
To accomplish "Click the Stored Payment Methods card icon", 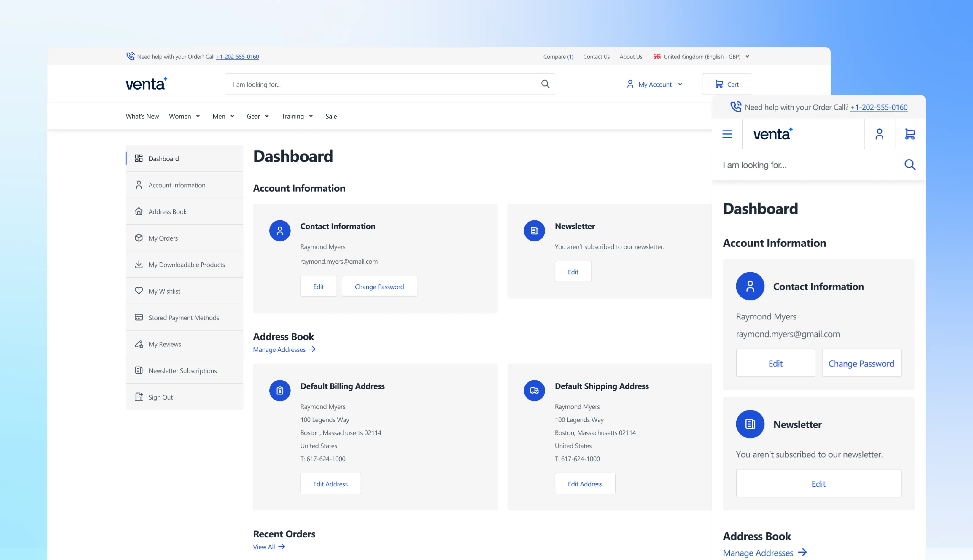I will click(x=139, y=317).
